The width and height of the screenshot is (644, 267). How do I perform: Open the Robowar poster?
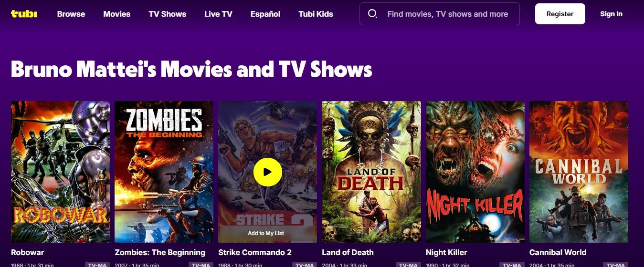coord(60,172)
